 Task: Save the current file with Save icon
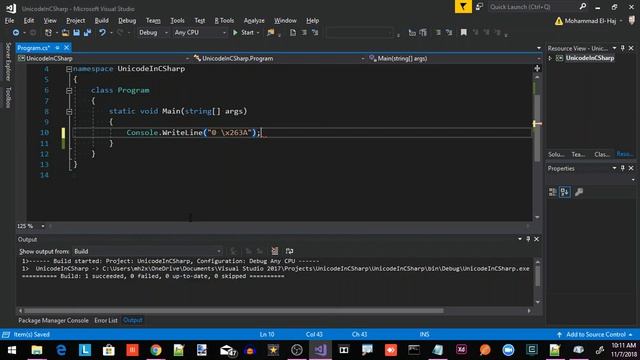click(x=76, y=33)
